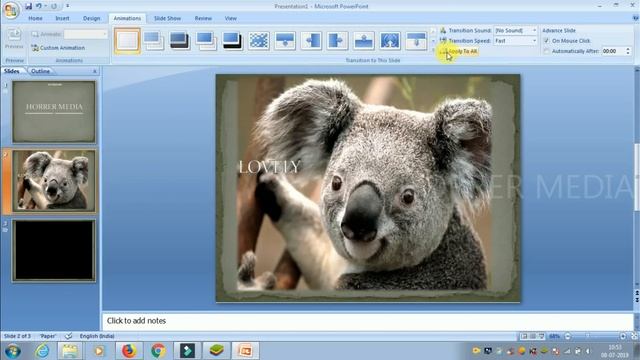Select slide 3 black thumbnail
640x360 pixels.
(x=54, y=250)
